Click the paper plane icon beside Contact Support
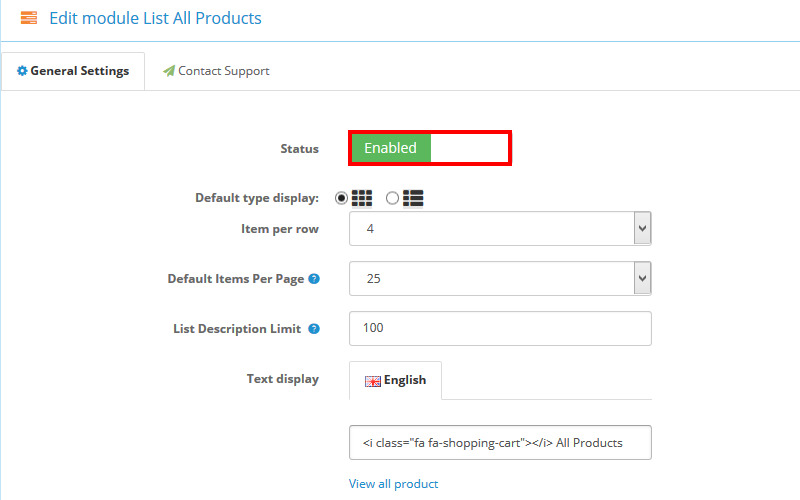Image resolution: width=800 pixels, height=500 pixels. (x=169, y=71)
